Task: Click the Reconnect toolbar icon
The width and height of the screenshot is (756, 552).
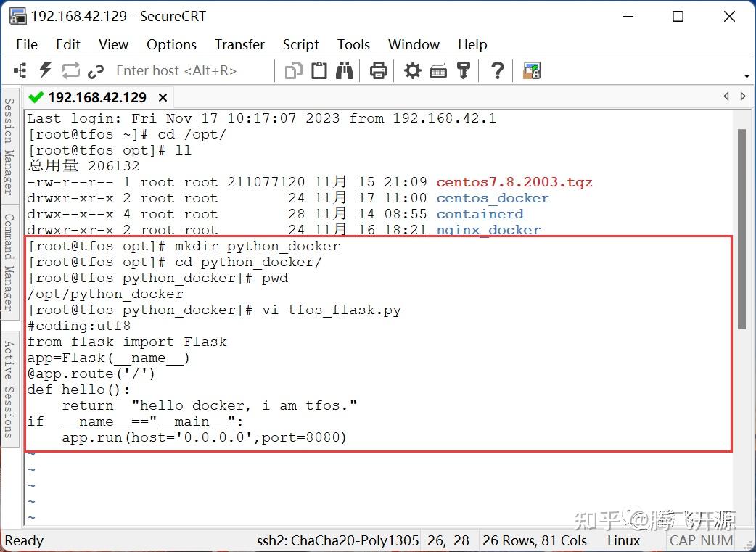Action: pos(70,70)
